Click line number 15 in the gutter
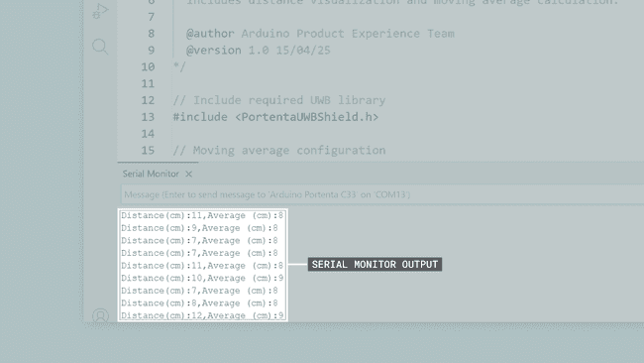 click(148, 151)
